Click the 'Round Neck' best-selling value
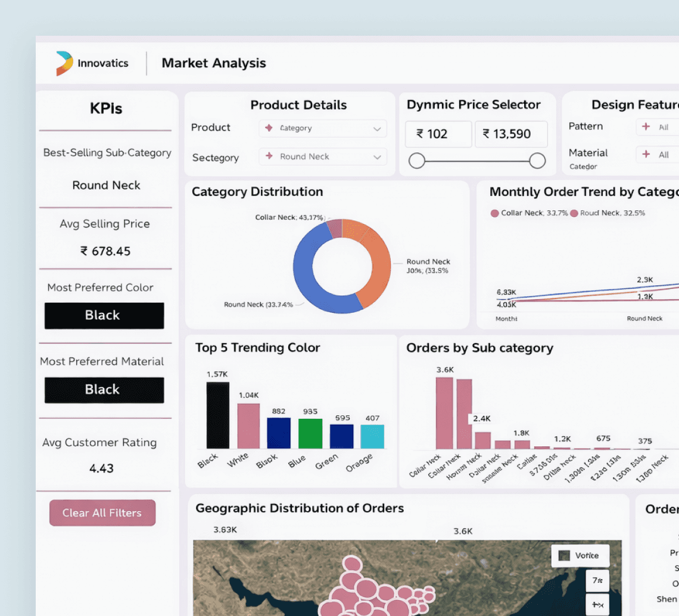 (x=106, y=185)
